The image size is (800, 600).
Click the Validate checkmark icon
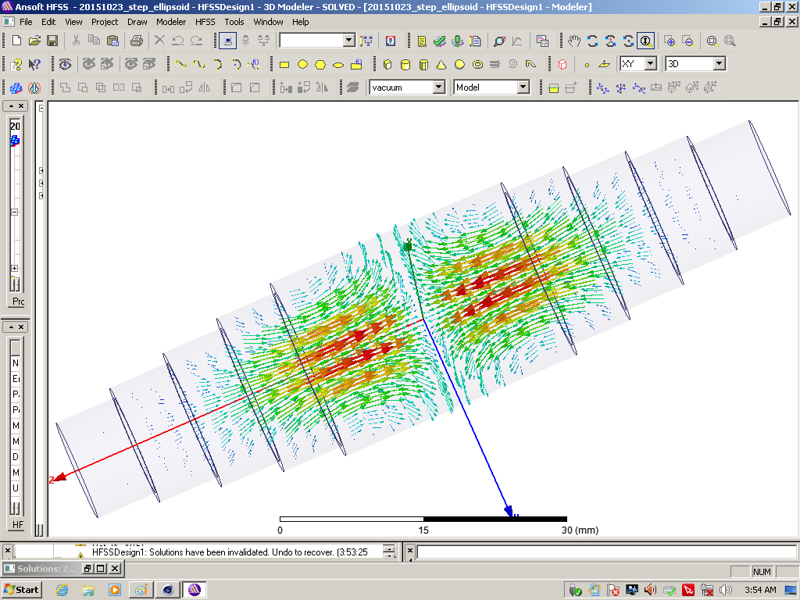point(439,41)
